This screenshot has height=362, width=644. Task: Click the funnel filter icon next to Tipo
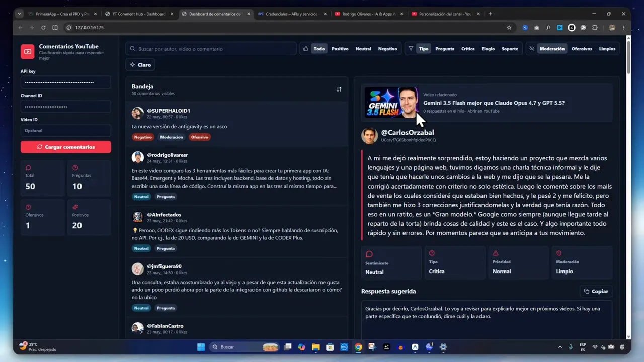pos(411,49)
